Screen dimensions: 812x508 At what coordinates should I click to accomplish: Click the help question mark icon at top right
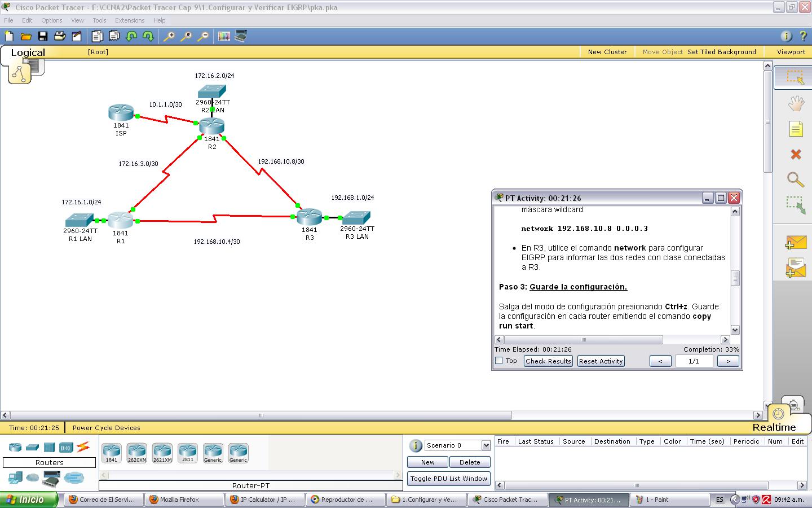point(803,36)
